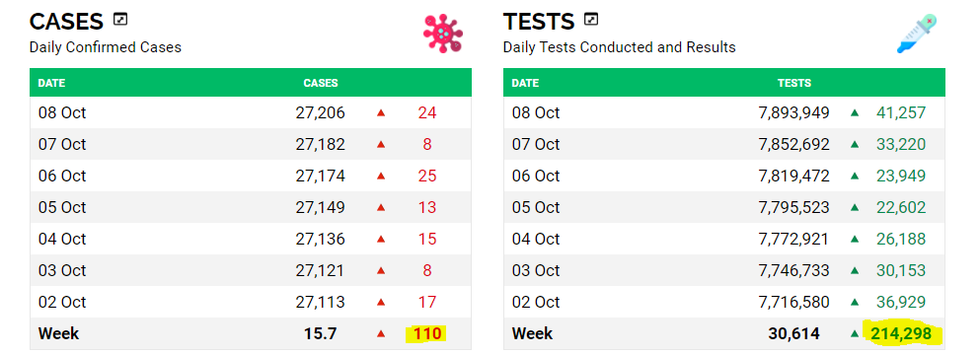The width and height of the screenshot is (980, 355).
Task: Click the TESTS column header
Action: 794,83
